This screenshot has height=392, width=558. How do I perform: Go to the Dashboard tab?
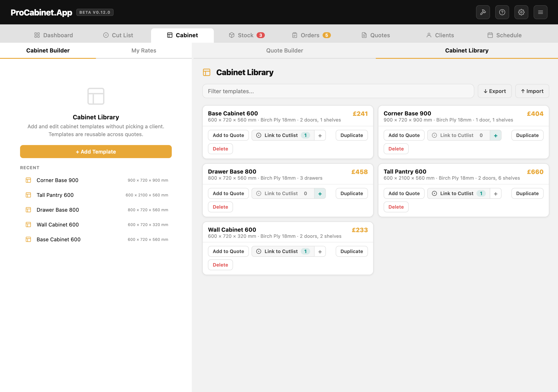point(54,35)
